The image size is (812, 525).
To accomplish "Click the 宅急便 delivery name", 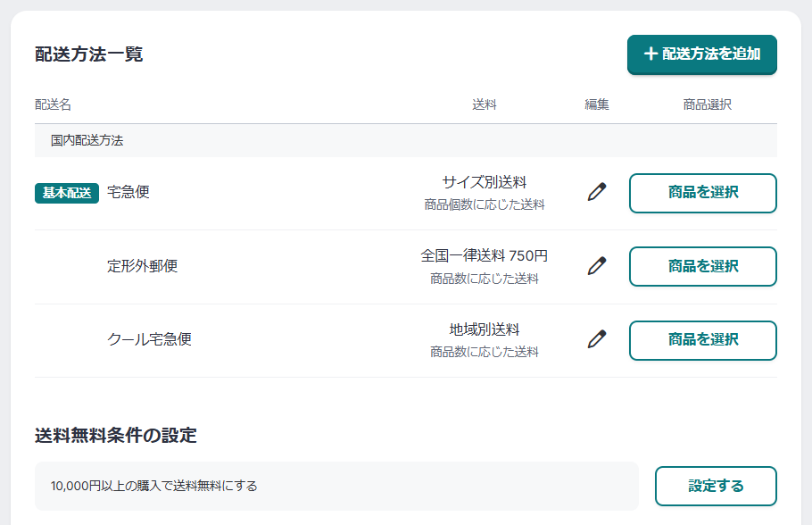I will point(128,192).
